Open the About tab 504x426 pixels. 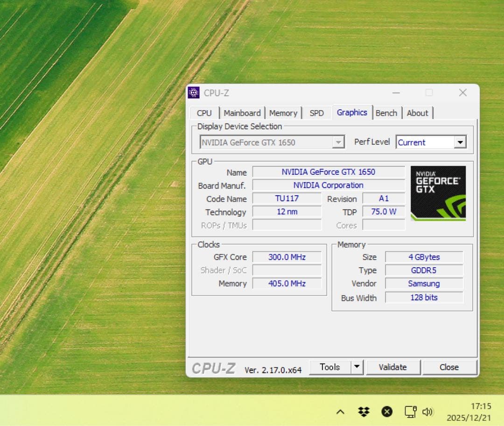pos(418,113)
